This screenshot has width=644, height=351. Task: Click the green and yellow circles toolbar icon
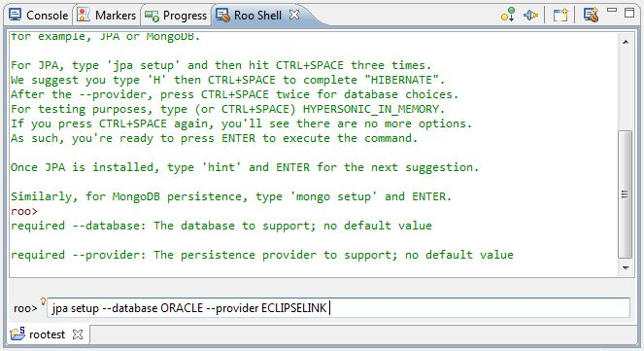[x=508, y=15]
